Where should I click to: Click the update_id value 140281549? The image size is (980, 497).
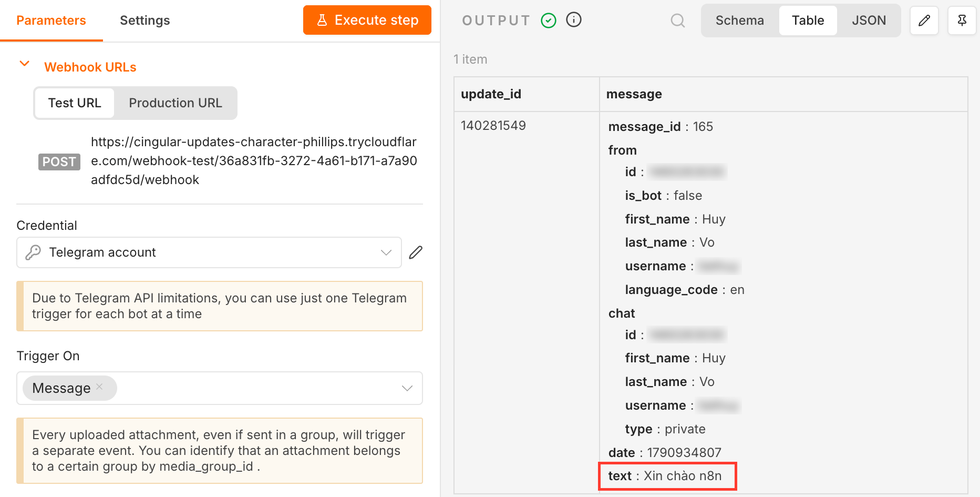pos(493,126)
